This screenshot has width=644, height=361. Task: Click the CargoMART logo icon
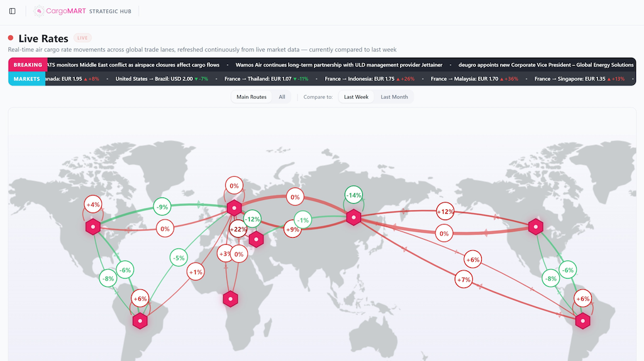[39, 11]
